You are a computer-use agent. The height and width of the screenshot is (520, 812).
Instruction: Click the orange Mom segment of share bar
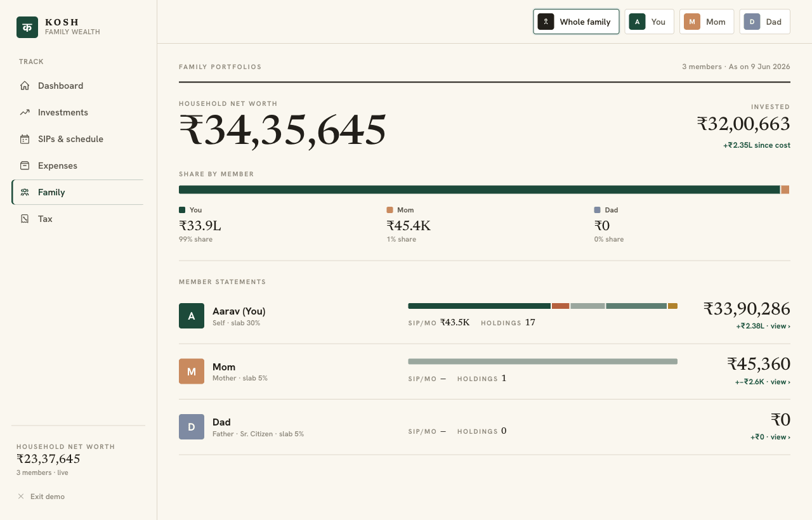tap(785, 190)
